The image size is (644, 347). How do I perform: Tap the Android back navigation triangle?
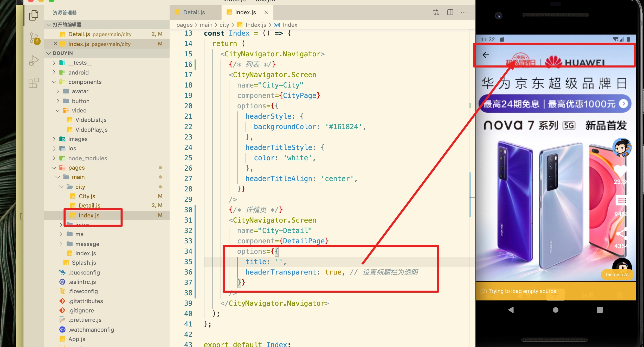pos(511,310)
